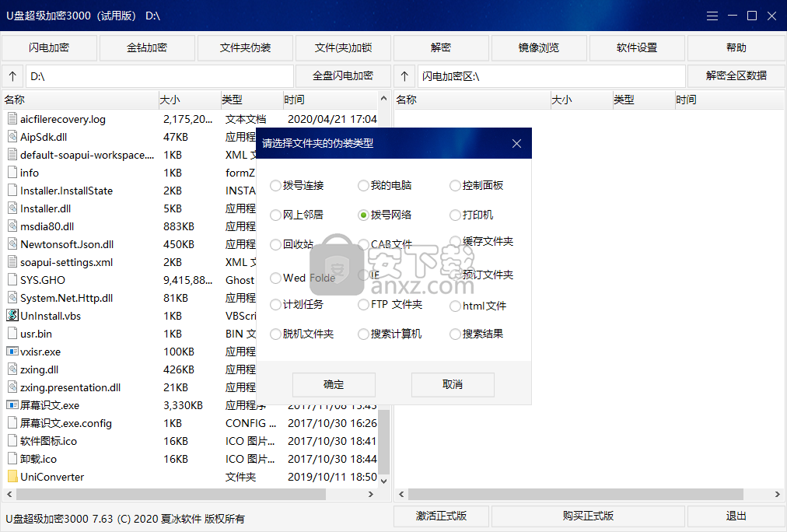Open the hamburger menu in title bar

click(x=712, y=15)
